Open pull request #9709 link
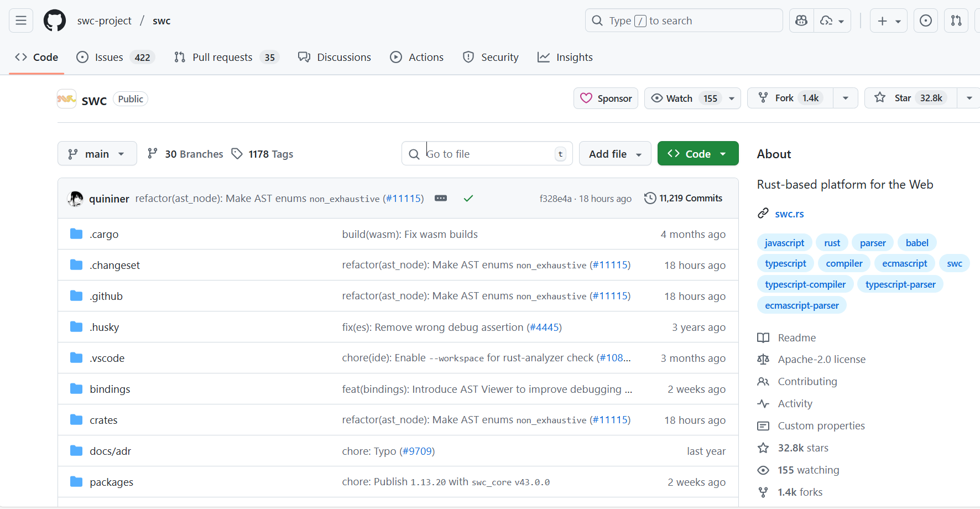 click(x=418, y=451)
